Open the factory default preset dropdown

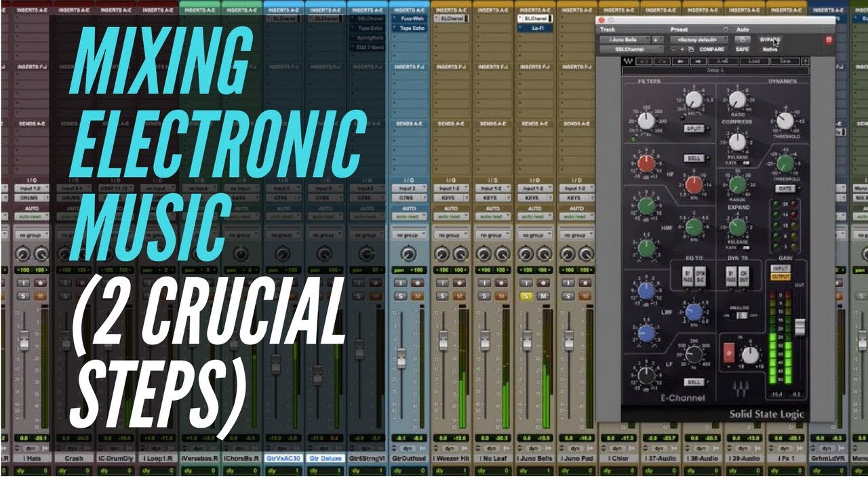point(699,39)
